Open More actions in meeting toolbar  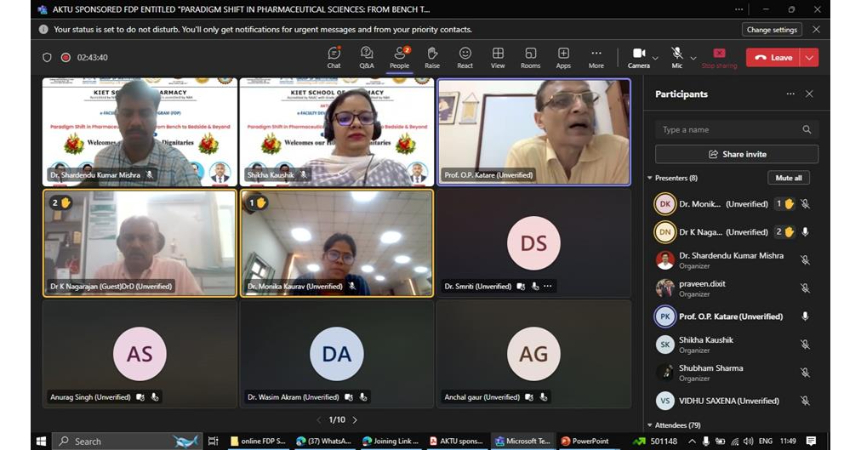pos(596,57)
